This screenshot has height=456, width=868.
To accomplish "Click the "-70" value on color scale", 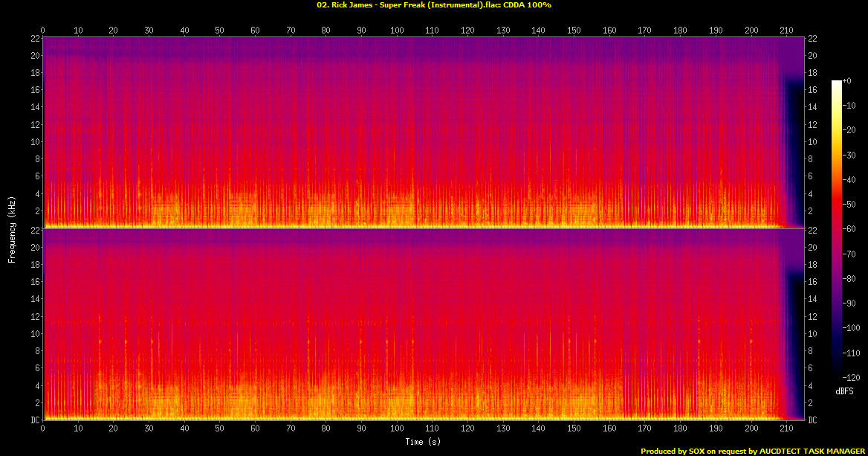I will 849,254.
